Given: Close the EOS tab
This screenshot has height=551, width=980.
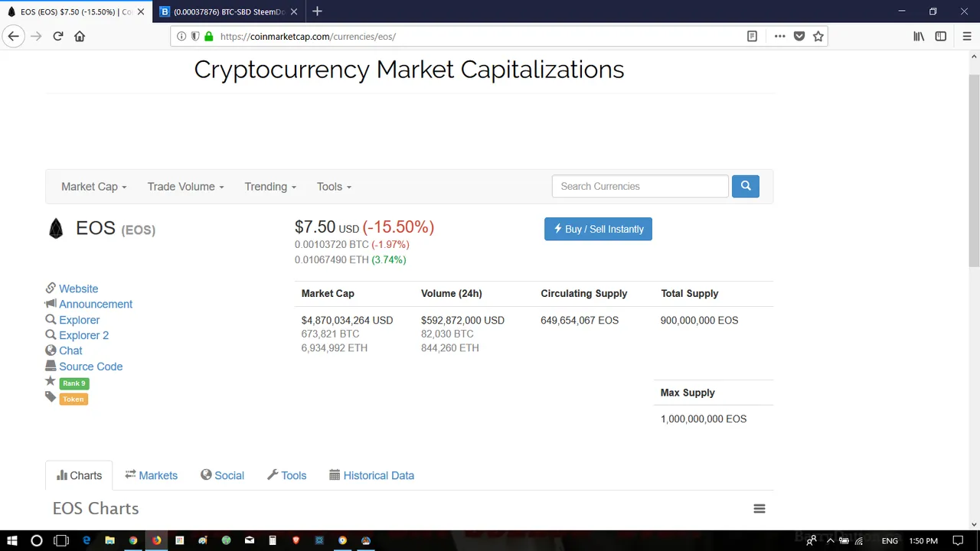Looking at the screenshot, I should point(140,11).
